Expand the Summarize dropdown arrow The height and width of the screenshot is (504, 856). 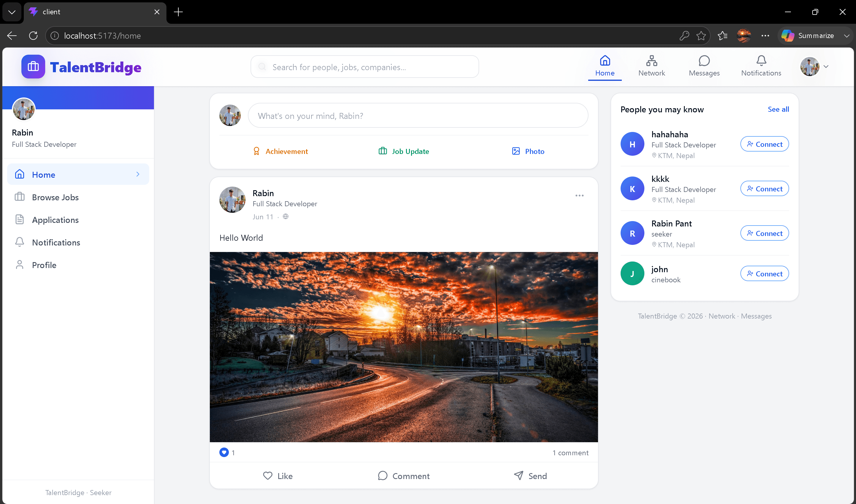[x=846, y=36]
